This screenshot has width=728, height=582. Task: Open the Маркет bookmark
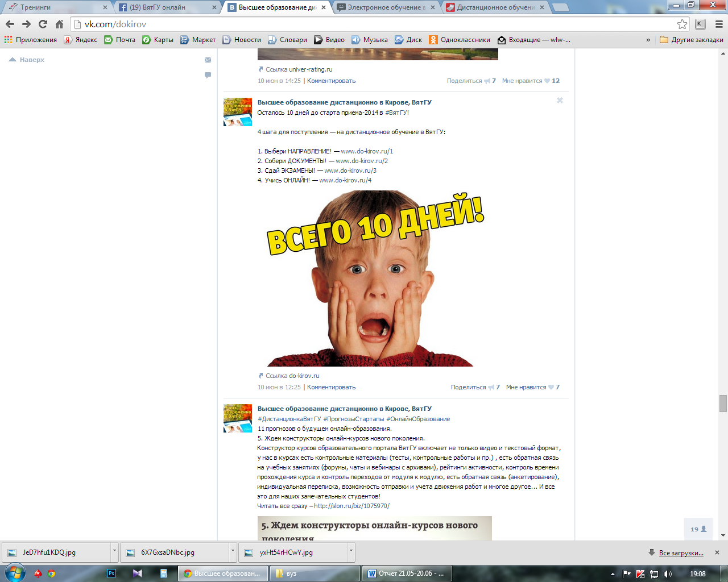coord(197,40)
